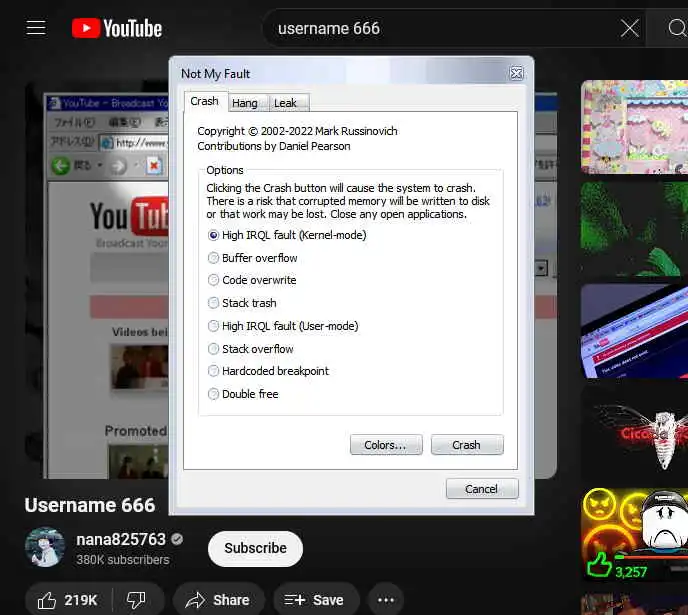Screen dimensions: 688x615
Task: Select the Code overwrite option
Action: click(x=252, y=280)
